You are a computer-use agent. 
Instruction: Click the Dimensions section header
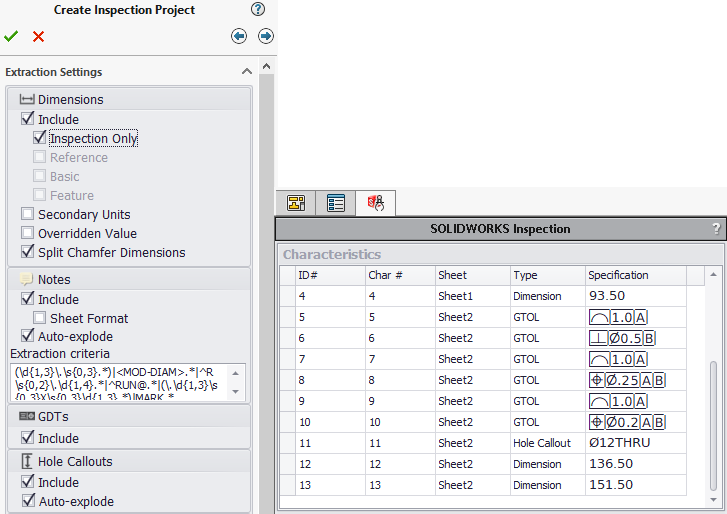point(129,99)
